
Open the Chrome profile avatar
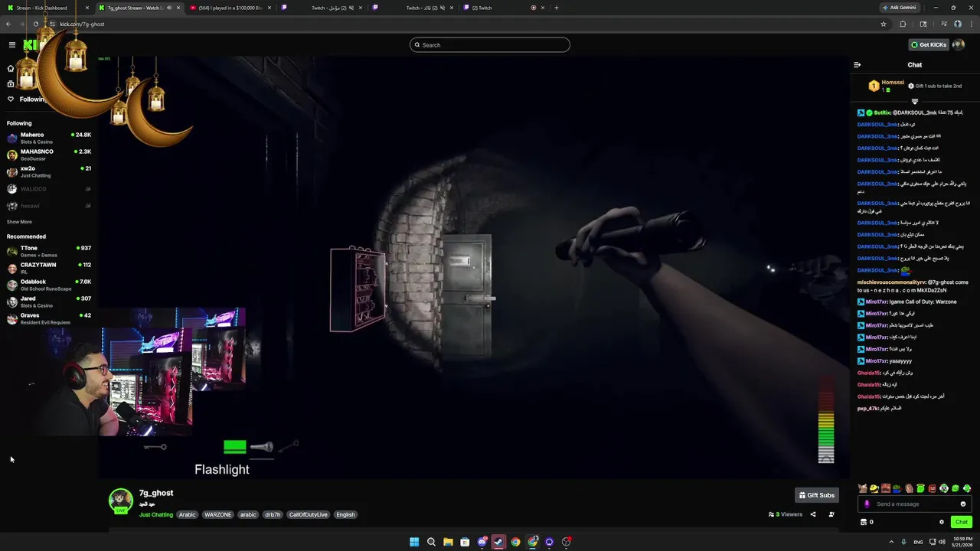pos(957,24)
